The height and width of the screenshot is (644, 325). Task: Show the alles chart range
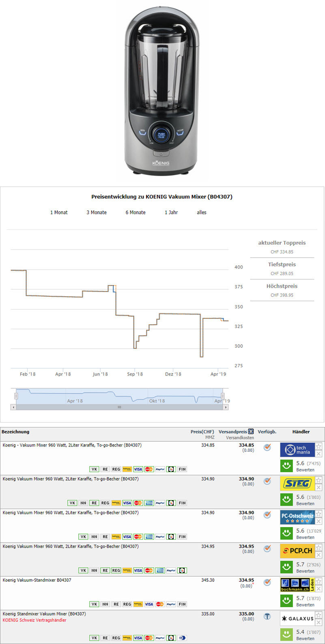[202, 212]
